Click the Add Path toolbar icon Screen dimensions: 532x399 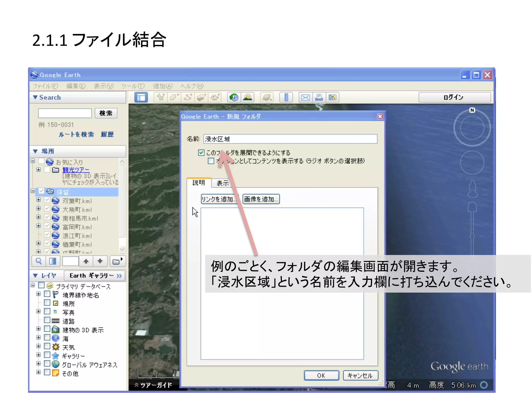[188, 98]
